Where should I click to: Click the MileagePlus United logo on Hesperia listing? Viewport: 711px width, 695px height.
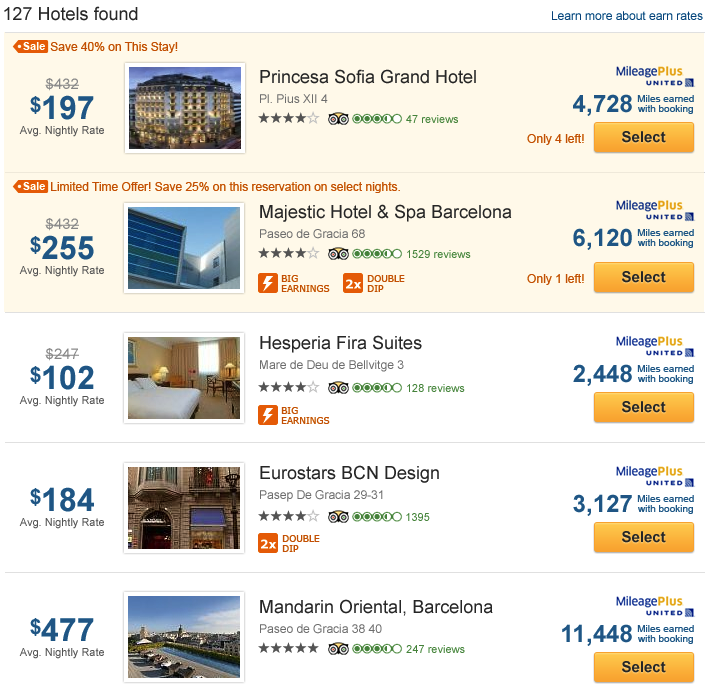(655, 346)
